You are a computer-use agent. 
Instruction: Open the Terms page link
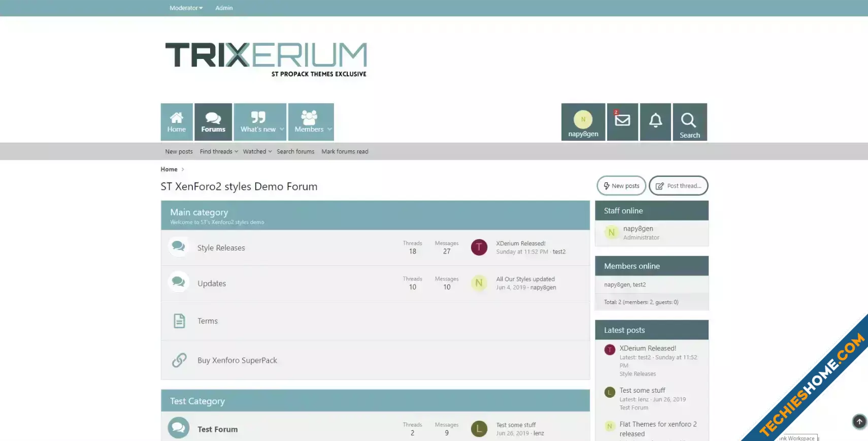[208, 321]
